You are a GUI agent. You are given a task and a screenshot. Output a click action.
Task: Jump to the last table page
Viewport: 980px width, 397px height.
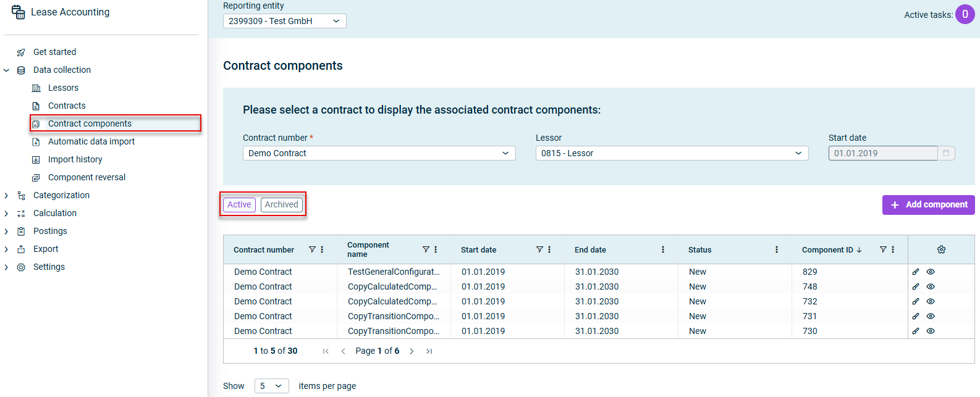pos(429,351)
